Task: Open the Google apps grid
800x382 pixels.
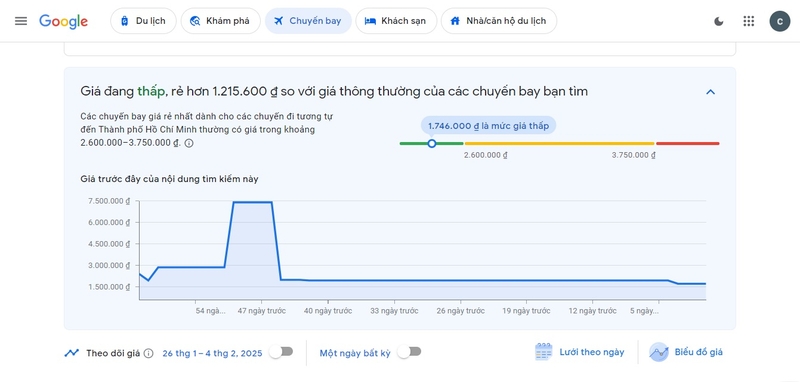Action: 748,21
